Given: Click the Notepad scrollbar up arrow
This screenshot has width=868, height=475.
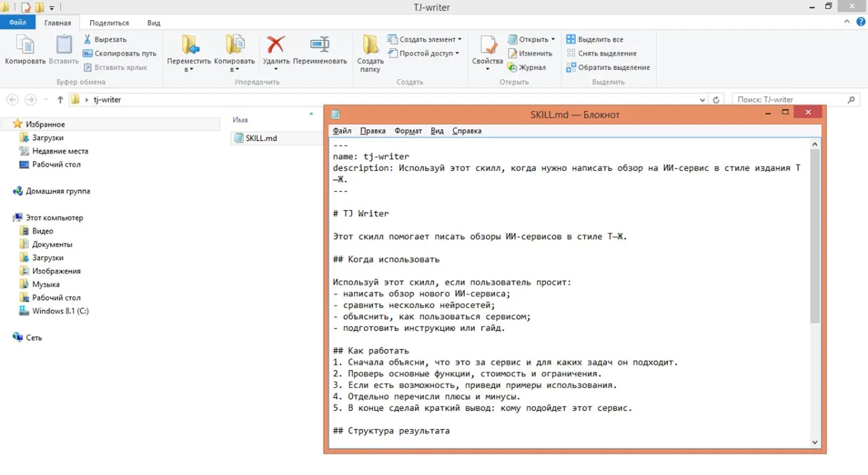Looking at the screenshot, I should [815, 144].
